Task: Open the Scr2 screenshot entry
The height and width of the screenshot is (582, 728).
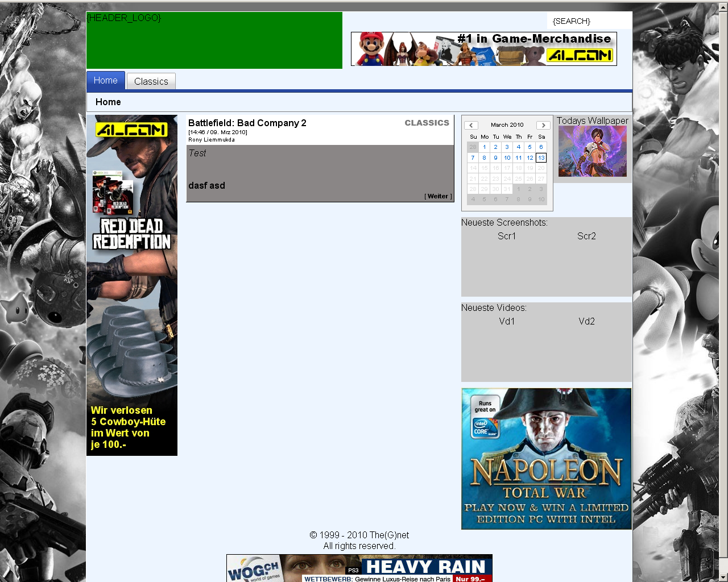Action: (586, 236)
